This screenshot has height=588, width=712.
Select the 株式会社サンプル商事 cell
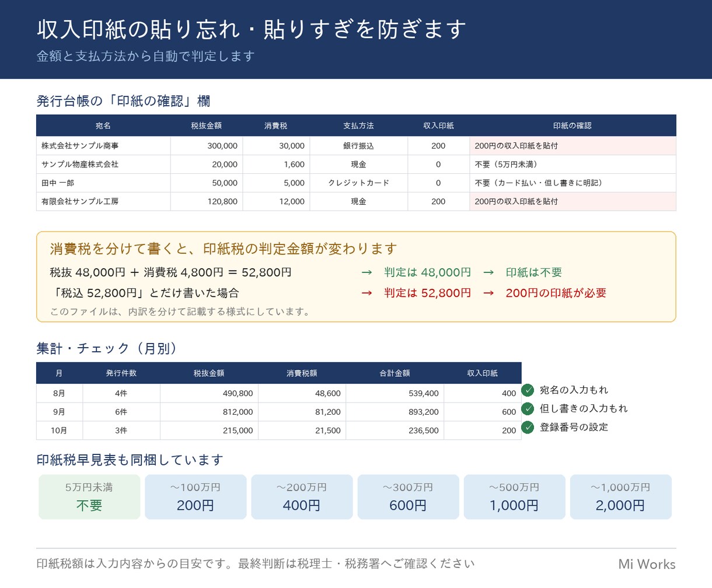tap(103, 146)
